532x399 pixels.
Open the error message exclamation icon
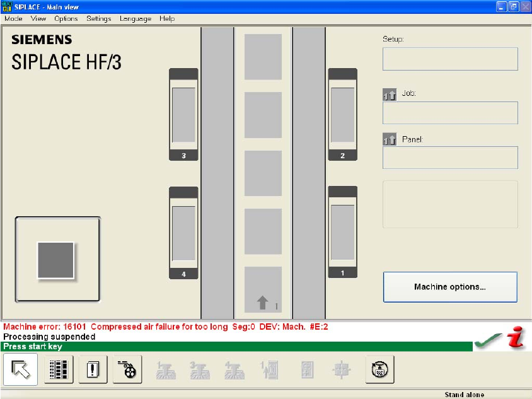pyautogui.click(x=93, y=369)
